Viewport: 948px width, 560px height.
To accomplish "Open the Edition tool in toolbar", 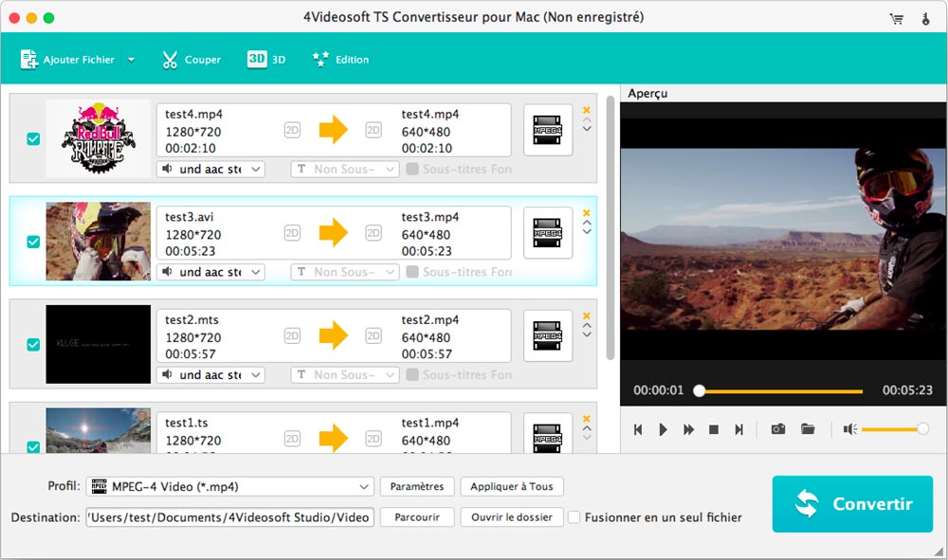I will 340,60.
